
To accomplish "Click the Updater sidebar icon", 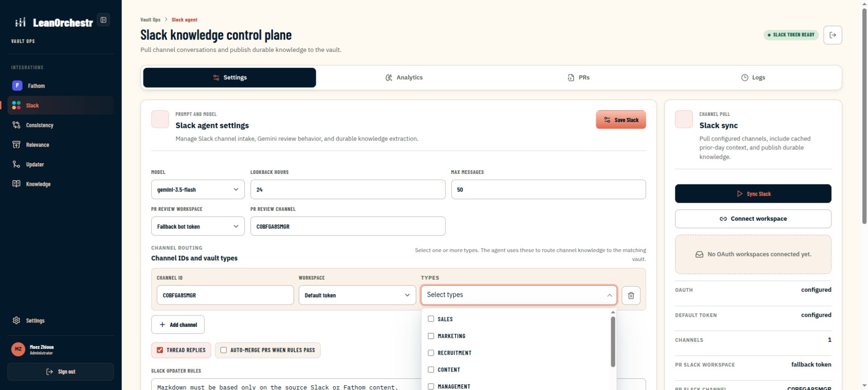I will pyautogui.click(x=17, y=164).
